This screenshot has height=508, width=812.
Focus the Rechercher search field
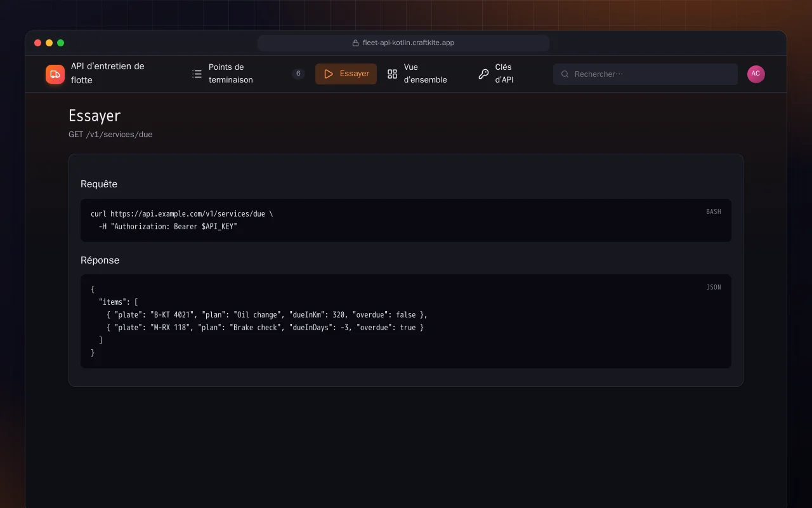pyautogui.click(x=645, y=74)
